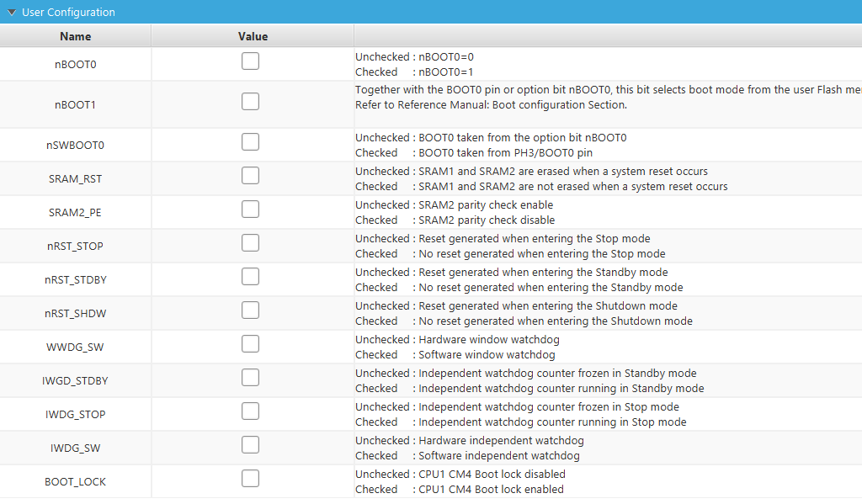Toggle the nRST_STDBY checkbox
This screenshot has width=862, height=504.
(x=250, y=277)
